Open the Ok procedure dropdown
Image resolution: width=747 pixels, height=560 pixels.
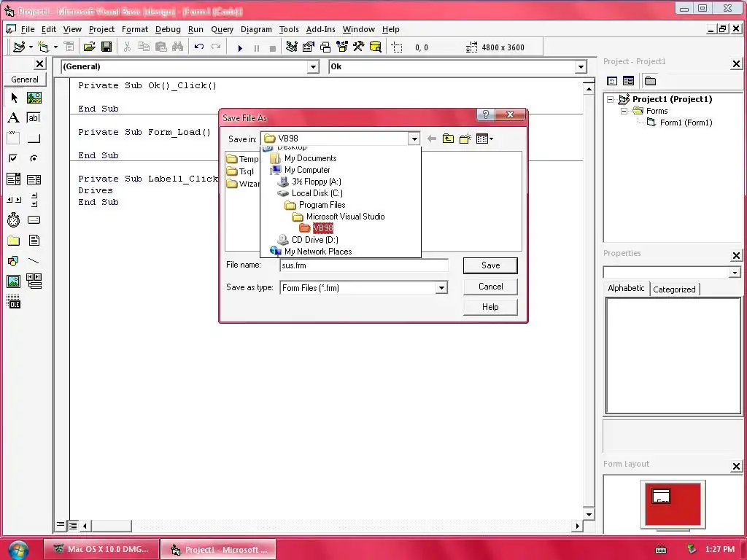(x=581, y=66)
